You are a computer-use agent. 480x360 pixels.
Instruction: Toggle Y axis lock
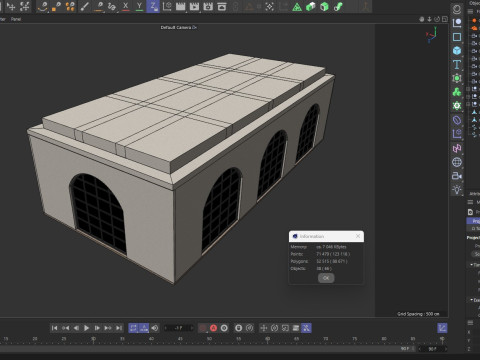[139, 6]
